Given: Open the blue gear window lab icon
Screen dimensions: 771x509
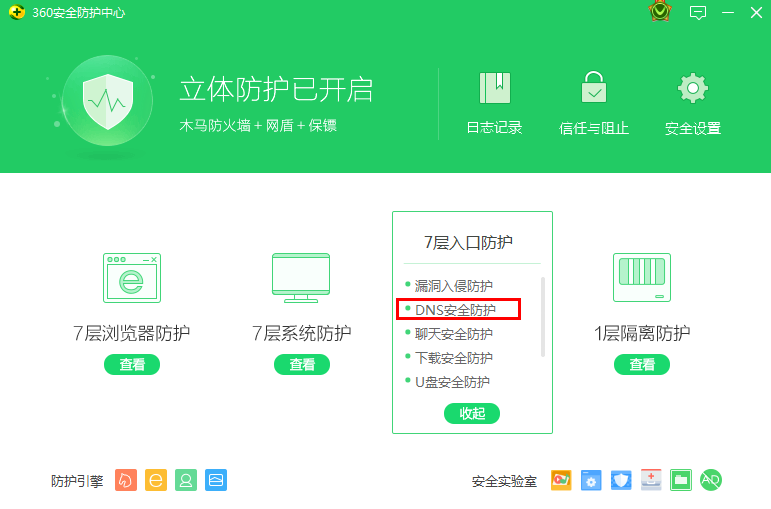Looking at the screenshot, I should pyautogui.click(x=591, y=480).
